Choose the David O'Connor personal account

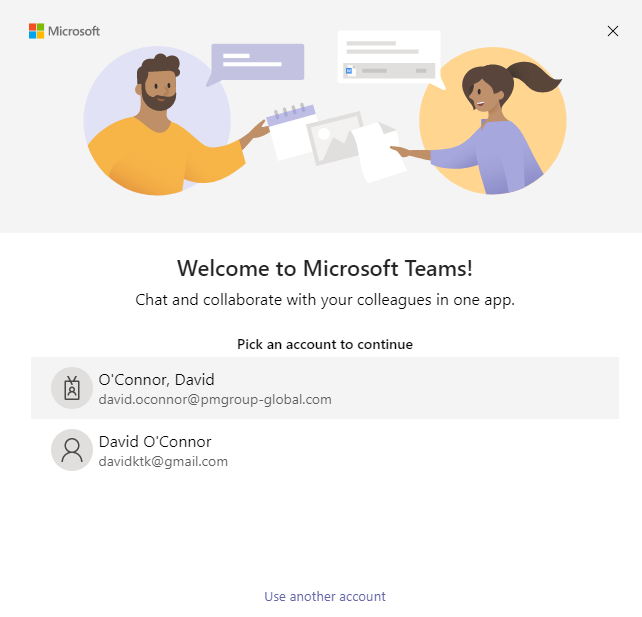[325, 450]
